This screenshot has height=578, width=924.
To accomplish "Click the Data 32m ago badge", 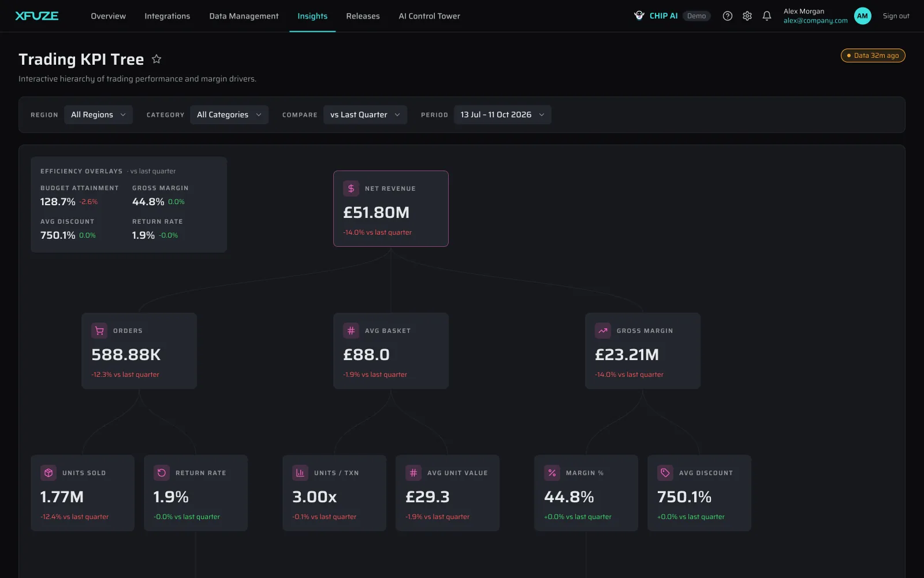I will click(x=873, y=55).
